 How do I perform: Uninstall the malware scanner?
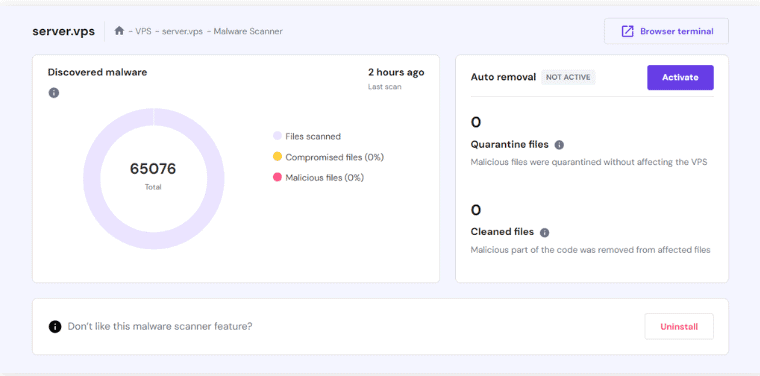(x=679, y=327)
